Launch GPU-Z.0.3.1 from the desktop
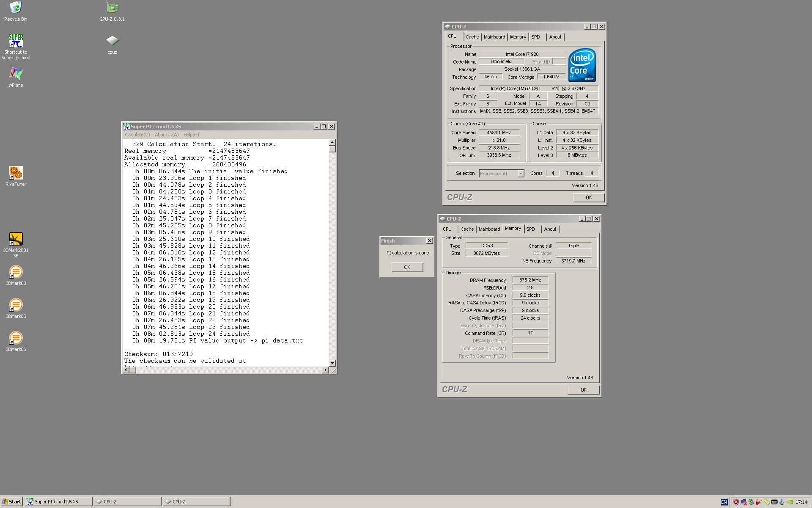 pos(112,11)
